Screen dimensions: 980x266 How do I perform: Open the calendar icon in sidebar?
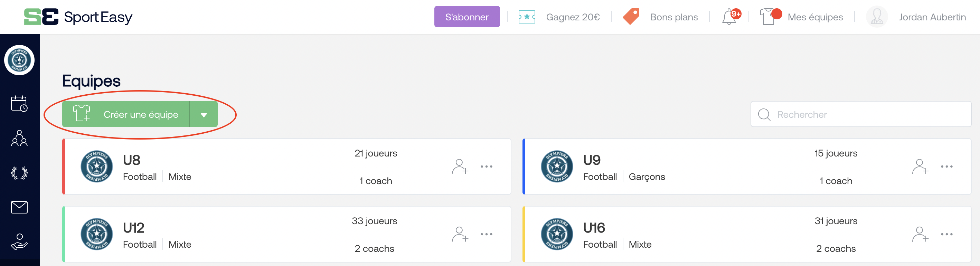point(19,104)
